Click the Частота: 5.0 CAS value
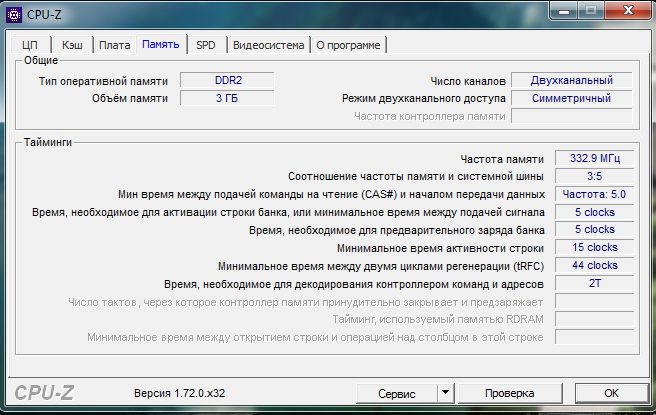The width and height of the screenshot is (656, 415). 594,194
